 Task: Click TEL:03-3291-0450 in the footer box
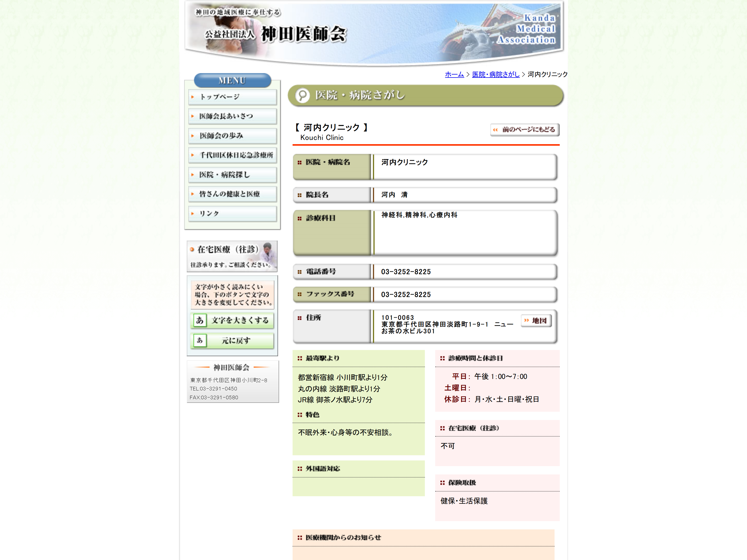click(x=213, y=389)
